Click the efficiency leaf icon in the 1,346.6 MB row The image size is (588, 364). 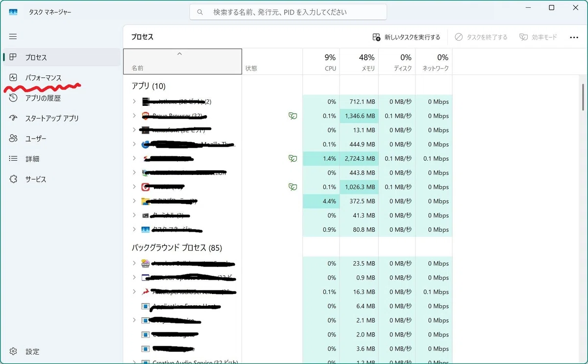[x=293, y=116]
